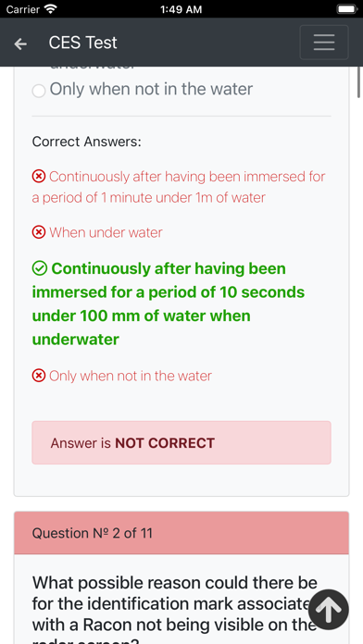The height and width of the screenshot is (644, 363).
Task: Tap the battery status icon
Action: (x=347, y=8)
